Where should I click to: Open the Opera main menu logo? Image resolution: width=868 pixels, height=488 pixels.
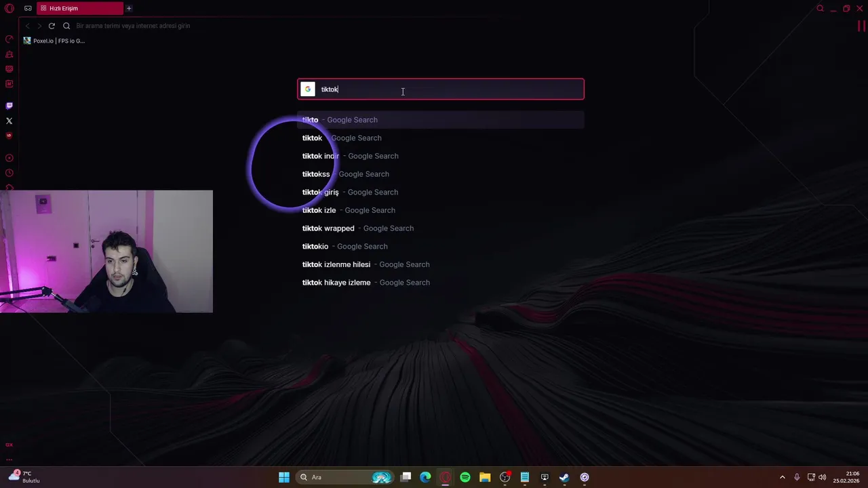9,8
